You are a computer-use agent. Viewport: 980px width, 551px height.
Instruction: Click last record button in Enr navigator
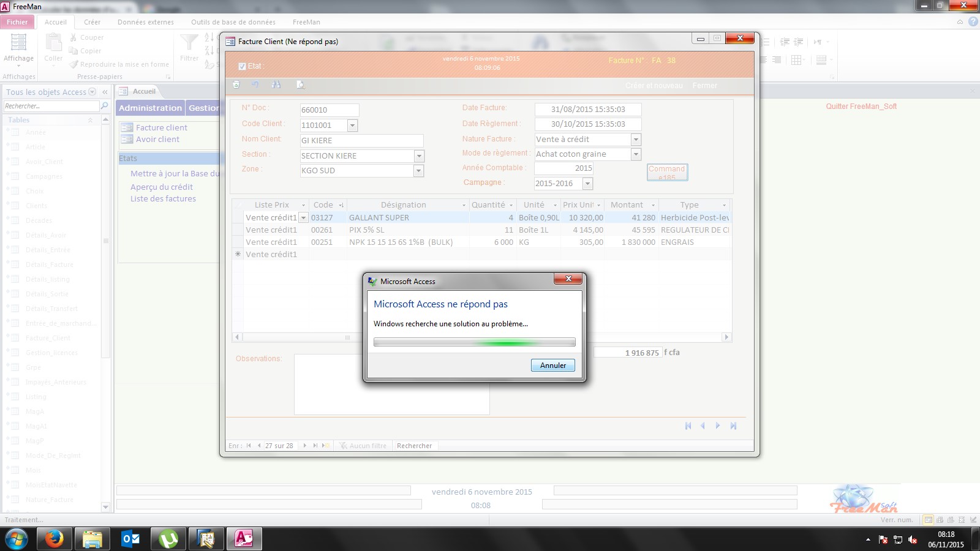pyautogui.click(x=315, y=446)
